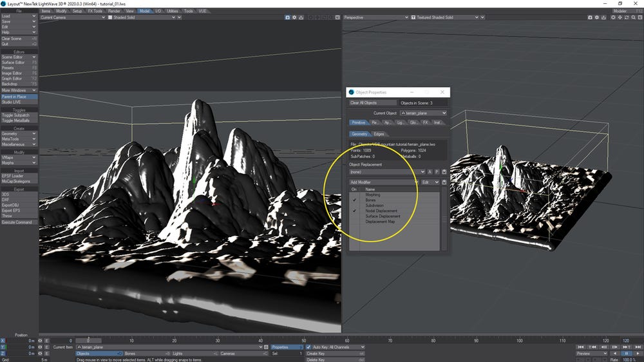Open the VUE menu tab

tap(202, 11)
